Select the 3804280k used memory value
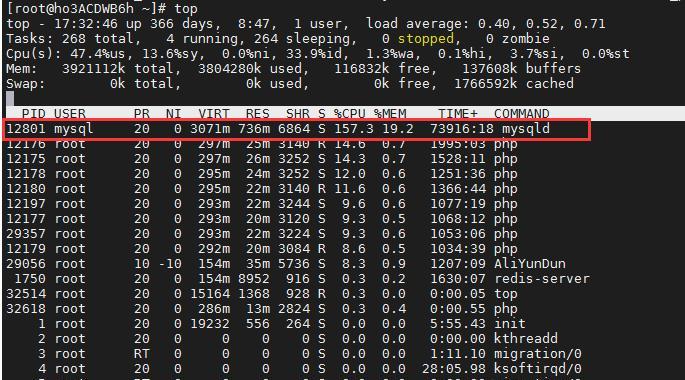685x380 pixels. coord(229,69)
